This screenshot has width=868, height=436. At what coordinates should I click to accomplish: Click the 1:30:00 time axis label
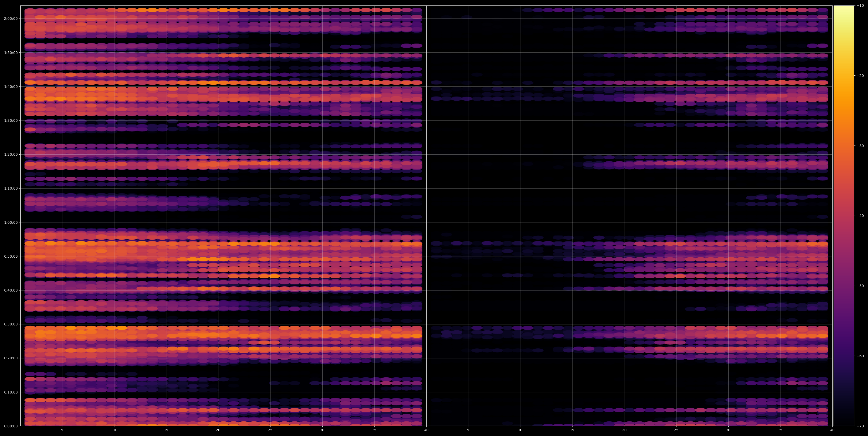point(11,121)
